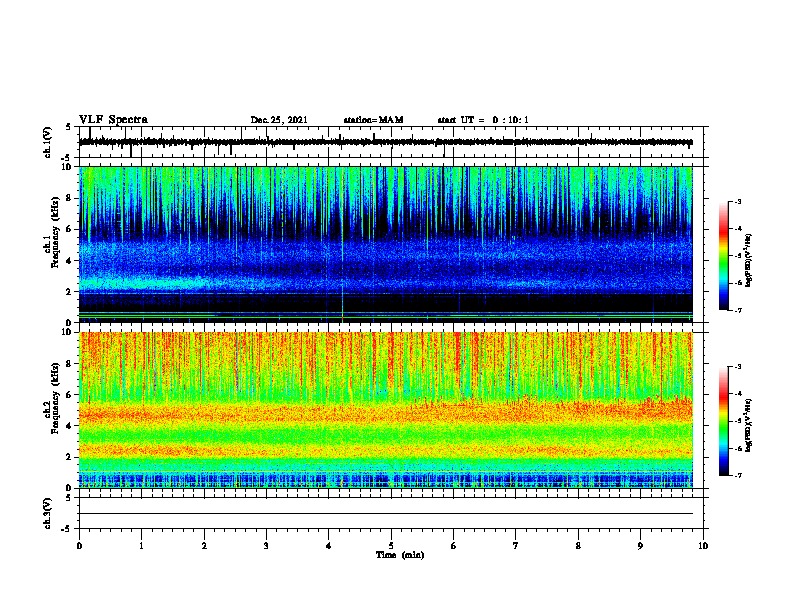Viewport: 792px width, 612px height.
Task: Click the red 5 kHz band in the ch.2 spectrogram near minute 9
Action: tap(641, 408)
